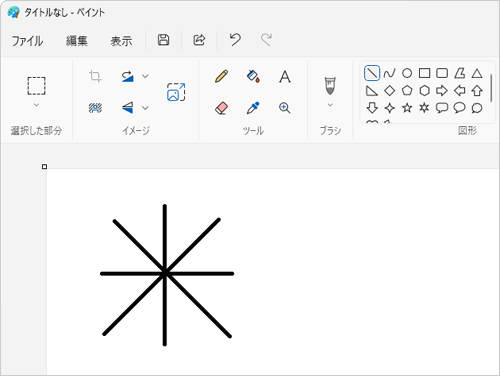Click the Undo arrow

235,40
